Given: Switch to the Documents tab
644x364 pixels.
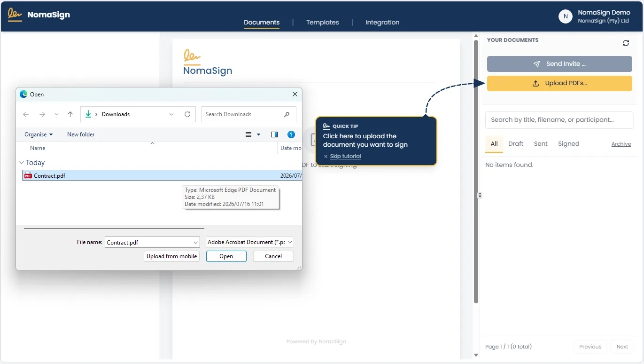Looking at the screenshot, I should [262, 22].
